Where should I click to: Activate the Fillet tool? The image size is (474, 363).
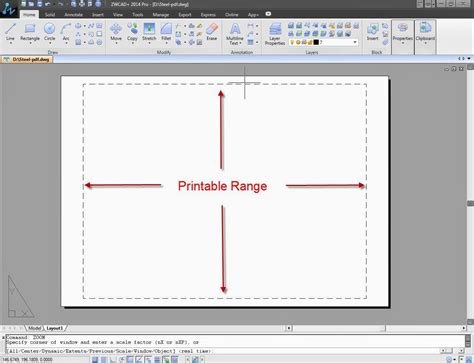(166, 32)
